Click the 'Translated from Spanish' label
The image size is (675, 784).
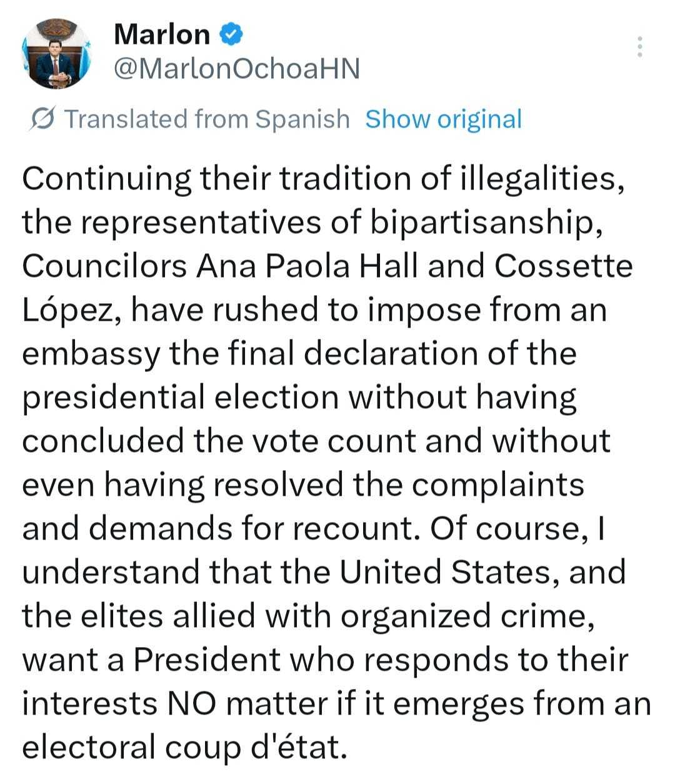click(207, 119)
